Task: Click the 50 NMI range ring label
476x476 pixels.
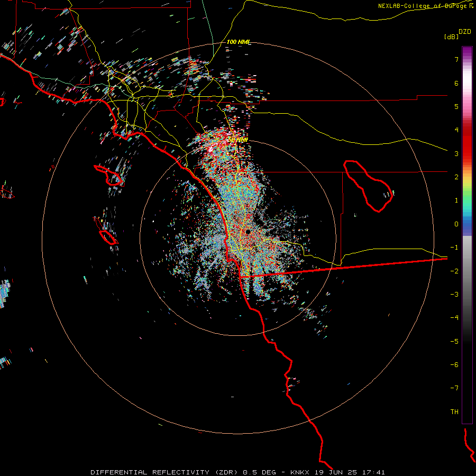Action: coord(238,140)
